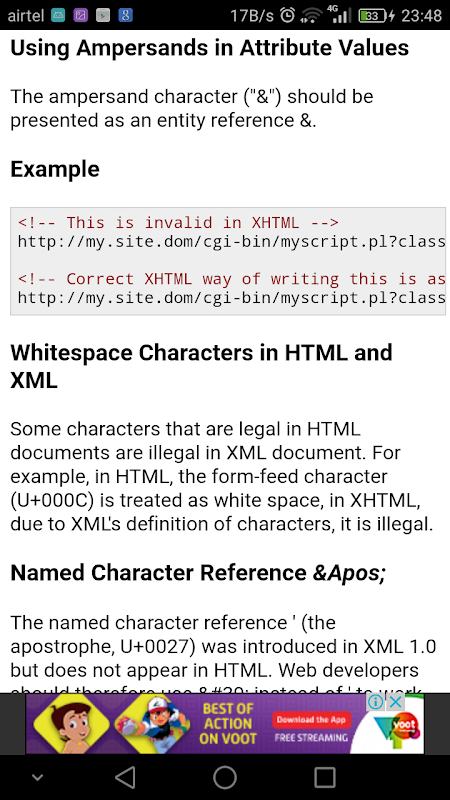Tap 'Whitespace Characters in HTML and XML' heading
This screenshot has height=800, width=450.
click(x=202, y=366)
